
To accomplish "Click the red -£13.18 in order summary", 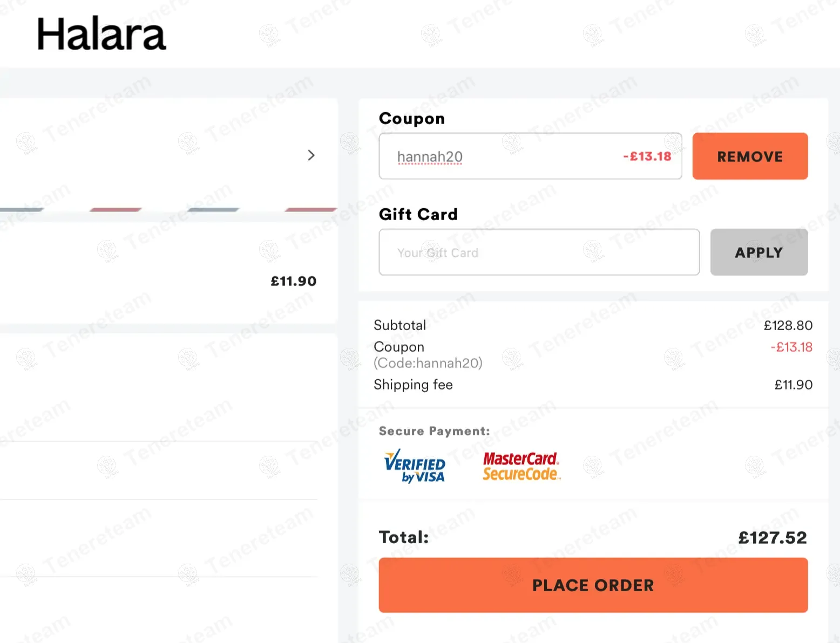I will coord(791,347).
